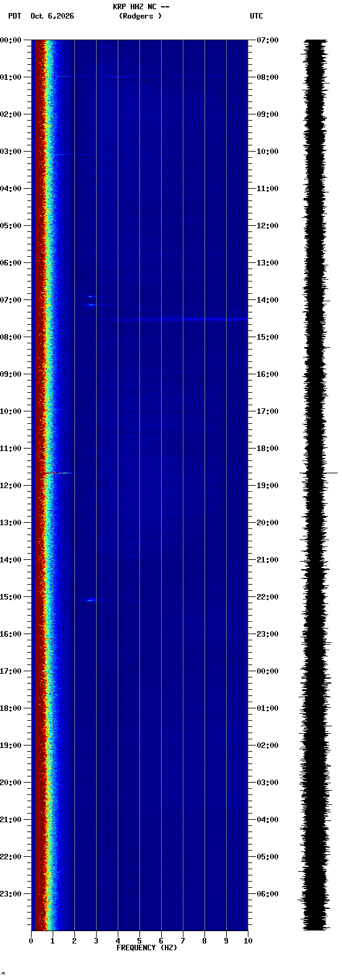The height and width of the screenshot is (980, 342).
Task: Click the PDT time label '18:00'
Action: (11, 708)
